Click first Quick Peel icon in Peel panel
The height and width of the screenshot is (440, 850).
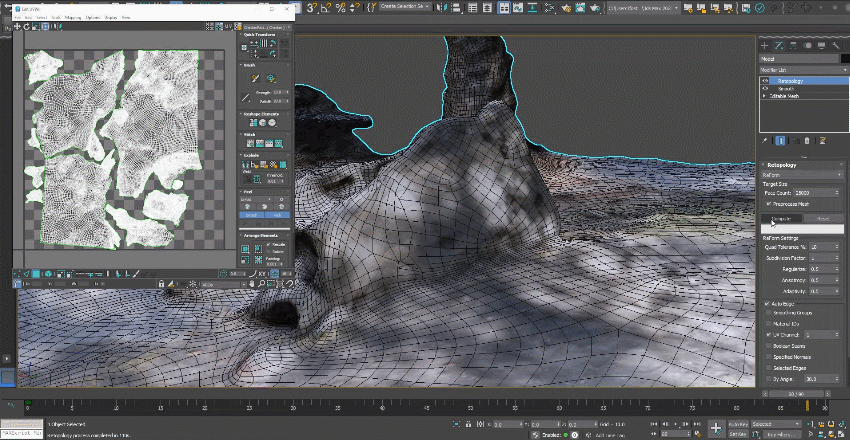(248, 206)
